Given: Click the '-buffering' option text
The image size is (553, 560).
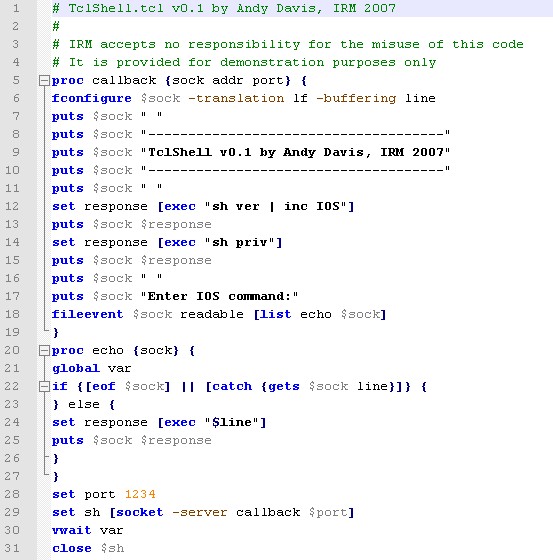Looking at the screenshot, I should click(x=356, y=99).
